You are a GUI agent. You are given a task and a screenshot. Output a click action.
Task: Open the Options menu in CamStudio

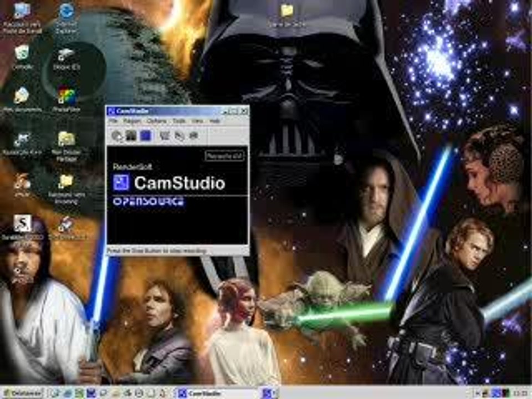(x=156, y=121)
